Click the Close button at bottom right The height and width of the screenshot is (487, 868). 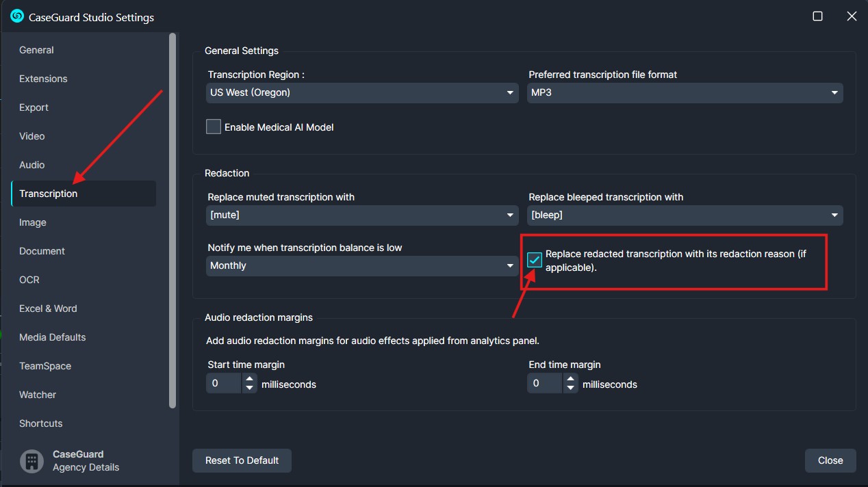pos(830,460)
